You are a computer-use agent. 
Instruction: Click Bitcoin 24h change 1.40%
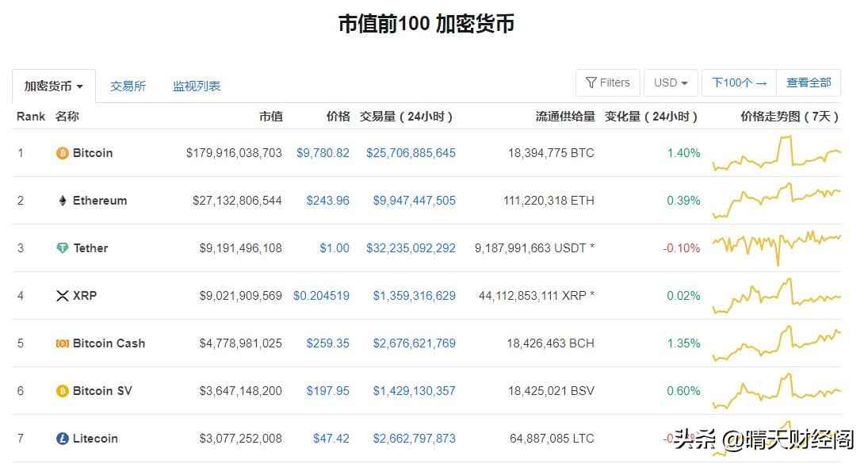683,153
